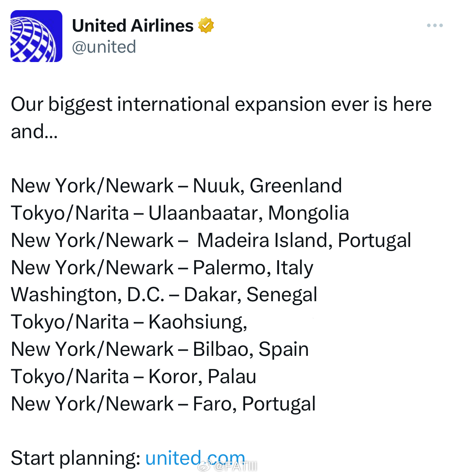Select the Bilbao, Spain route line
The width and height of the screenshot is (456, 476).
pos(159,349)
